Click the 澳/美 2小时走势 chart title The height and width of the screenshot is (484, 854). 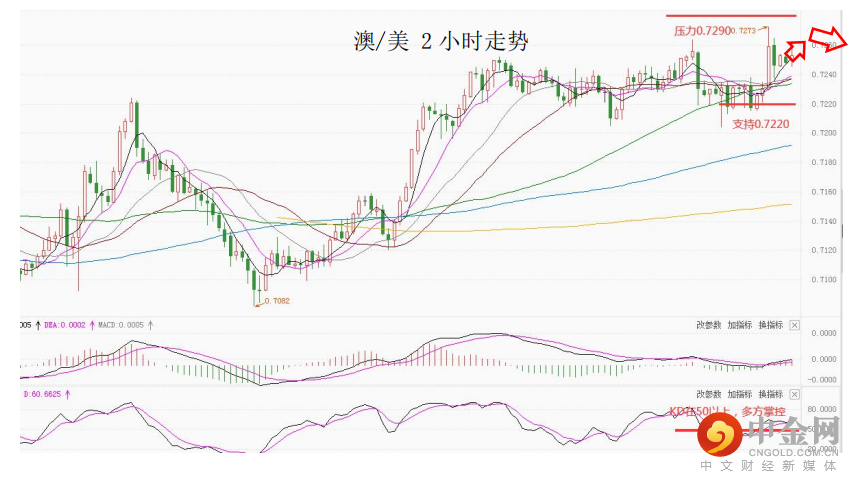tap(441, 41)
